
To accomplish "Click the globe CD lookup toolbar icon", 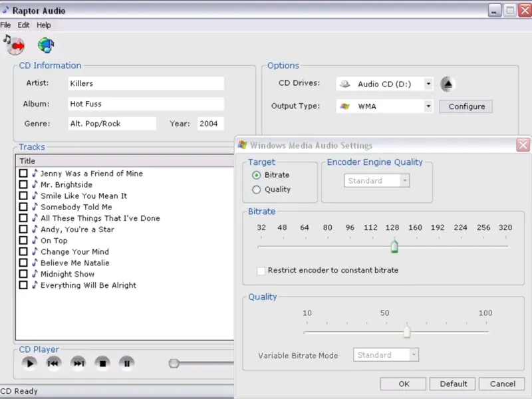I will coord(46,45).
